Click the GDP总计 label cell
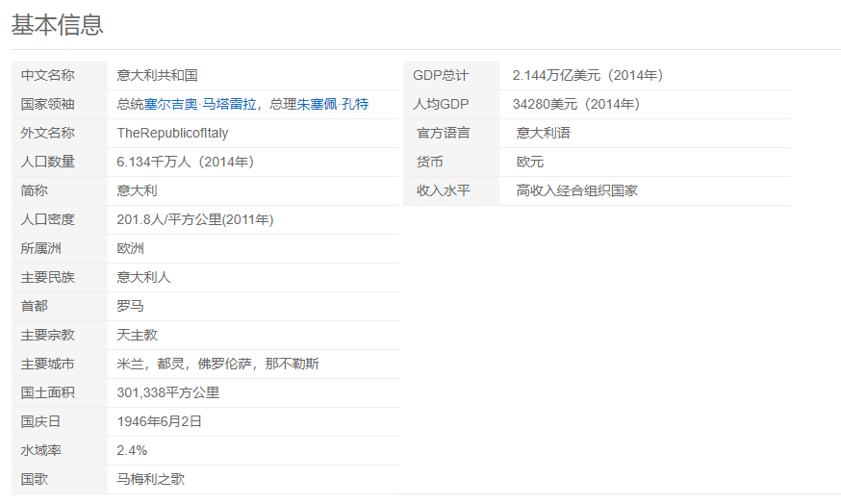841x504 pixels. point(451,76)
